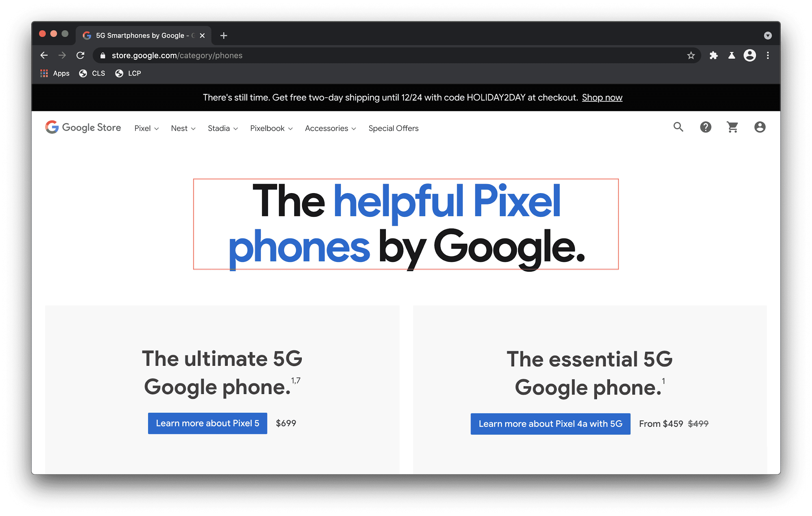Expand the Nest dropdown menu
The image size is (812, 516).
click(x=184, y=128)
